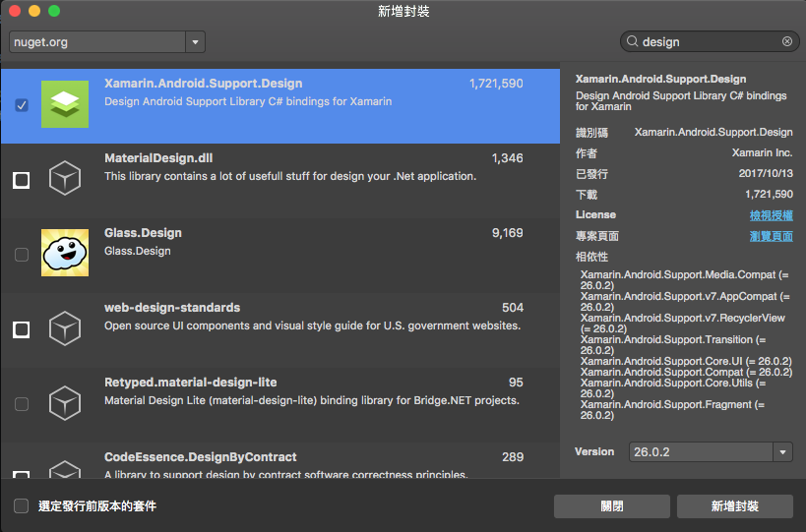Enable the 選定發行前版本的套件 prerelease checkbox
This screenshot has width=806, height=532.
tap(21, 505)
